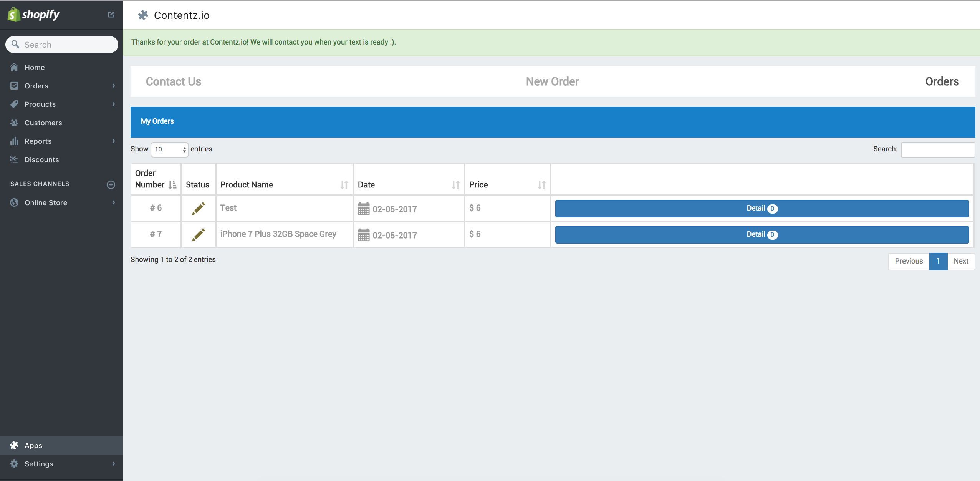The image size is (980, 481).
Task: Expand the Reports sidebar chevron
Action: [x=114, y=141]
